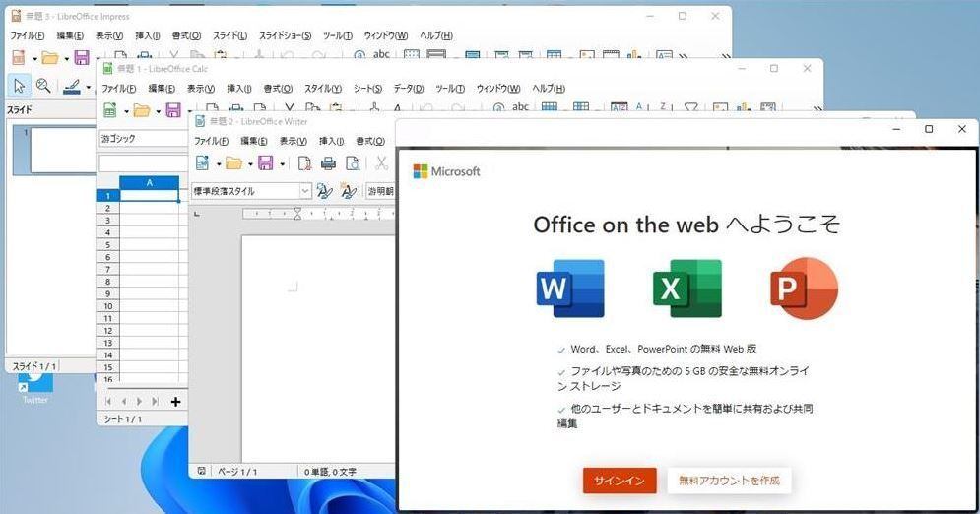Click the PowerPoint app logo
The image size is (980, 514).
point(804,289)
